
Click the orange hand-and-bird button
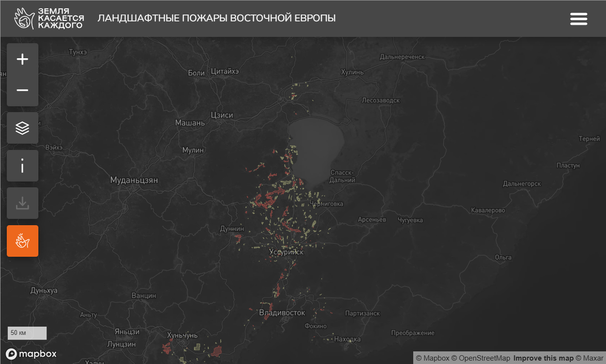tap(22, 241)
